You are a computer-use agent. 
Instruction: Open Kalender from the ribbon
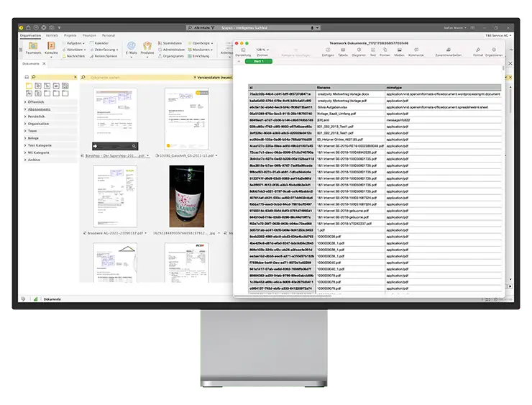coord(99,43)
